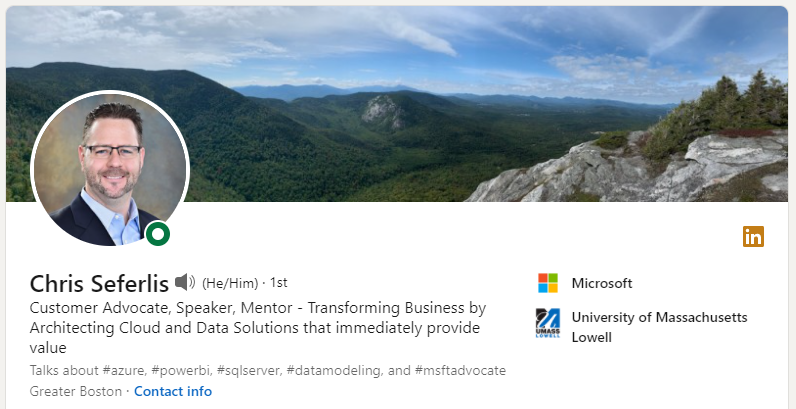
Task: Click the Microsoft logo icon
Action: (548, 283)
